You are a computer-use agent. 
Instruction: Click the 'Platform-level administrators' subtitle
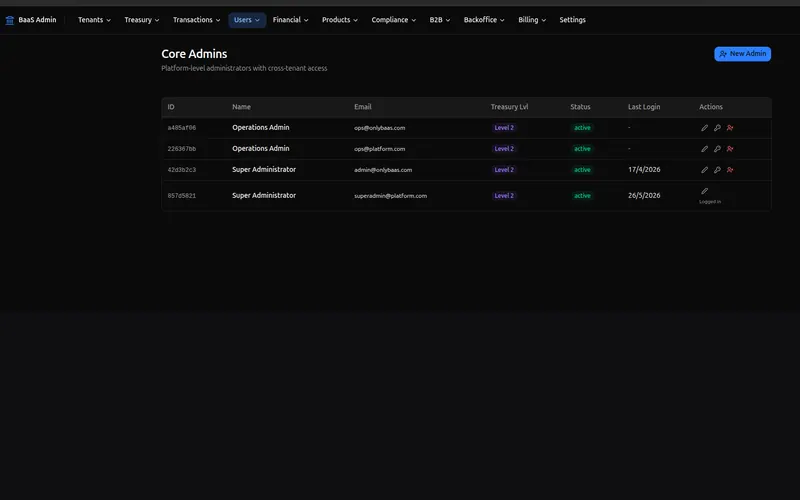click(244, 68)
